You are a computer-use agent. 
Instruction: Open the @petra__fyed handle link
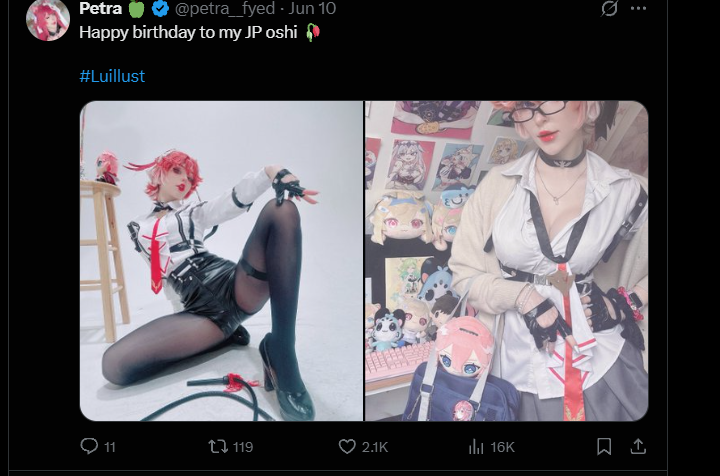coord(225,8)
